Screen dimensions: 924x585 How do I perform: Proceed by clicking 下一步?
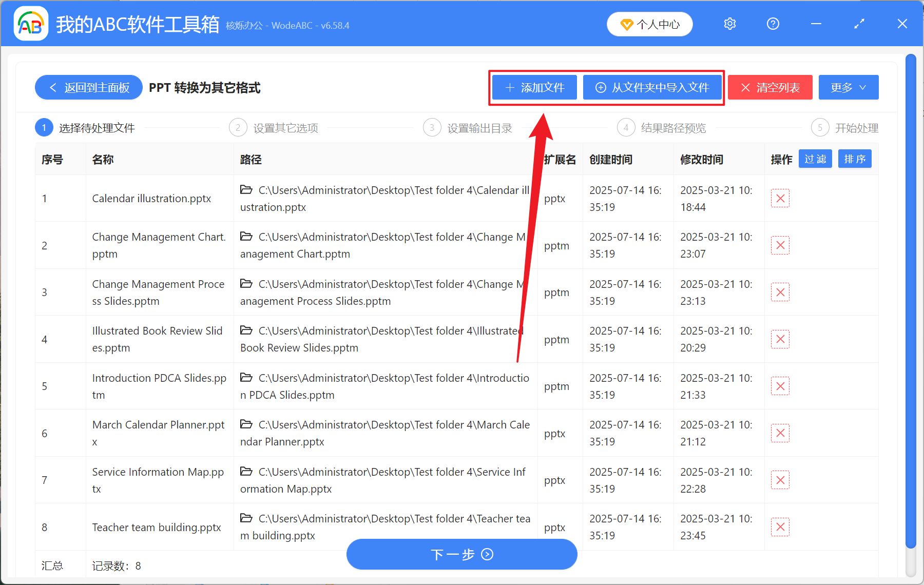(x=461, y=554)
